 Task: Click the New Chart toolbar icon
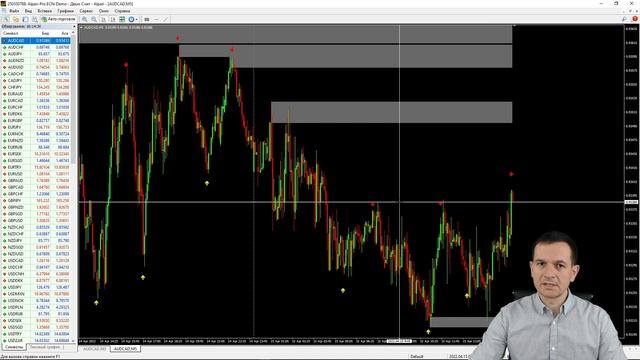(6, 19)
